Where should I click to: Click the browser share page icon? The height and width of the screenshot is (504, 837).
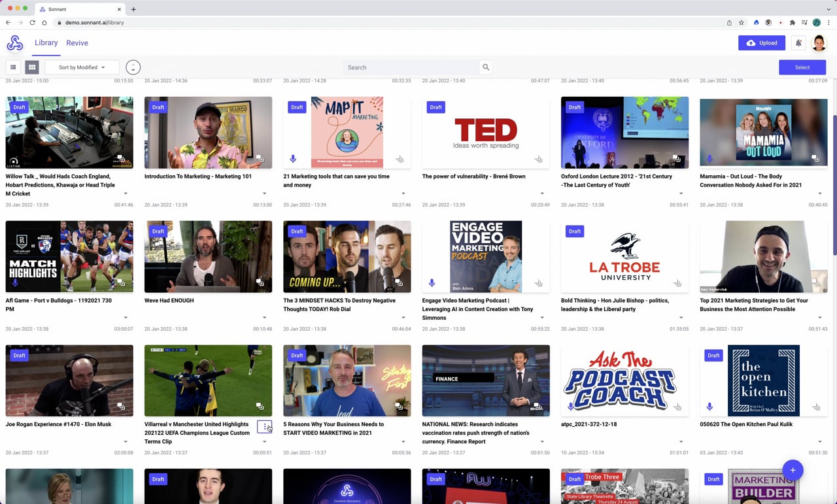(729, 22)
